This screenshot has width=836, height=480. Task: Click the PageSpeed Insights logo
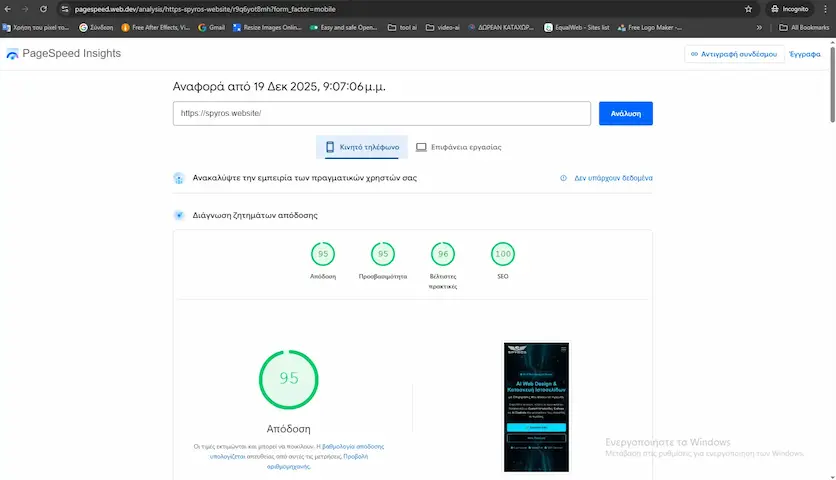(x=63, y=53)
